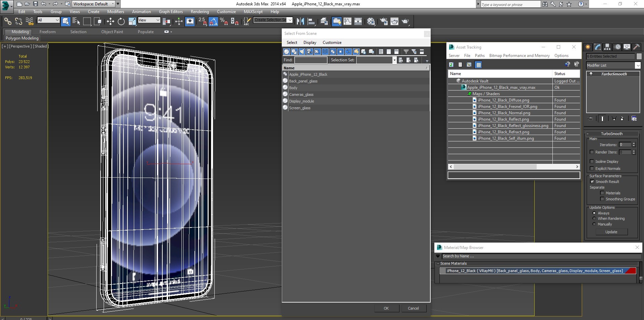
Task: Toggle Display Bone Objects filter icon
Action: [348, 52]
